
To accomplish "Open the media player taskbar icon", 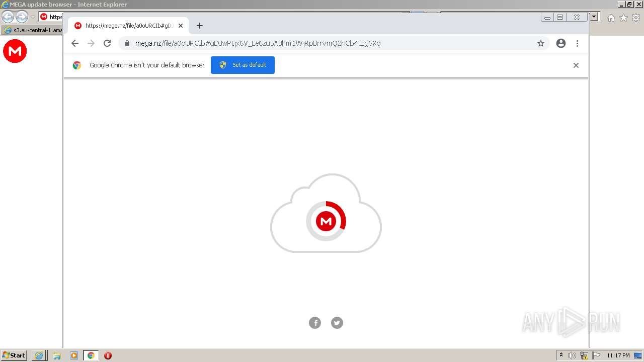I will [74, 355].
